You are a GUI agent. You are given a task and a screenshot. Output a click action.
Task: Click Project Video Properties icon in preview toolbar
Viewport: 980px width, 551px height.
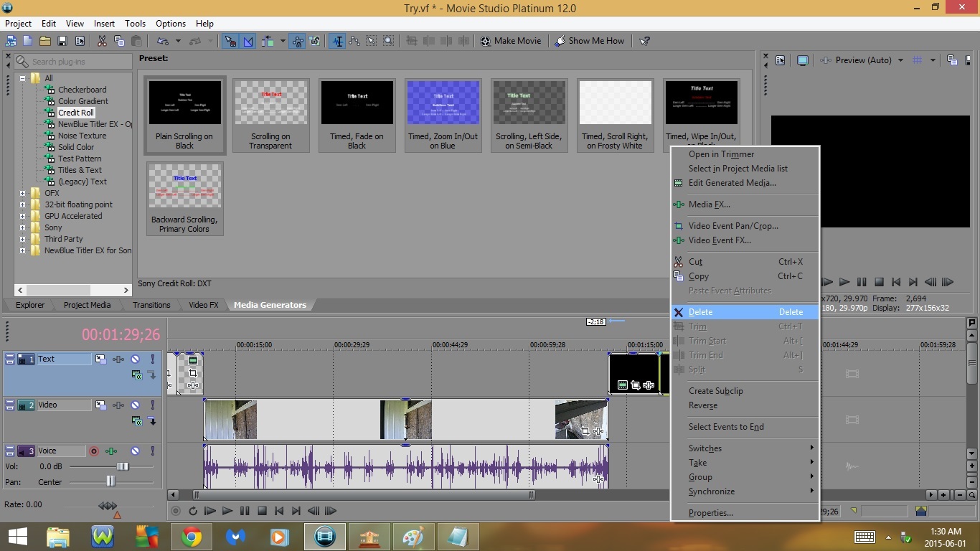tap(781, 60)
